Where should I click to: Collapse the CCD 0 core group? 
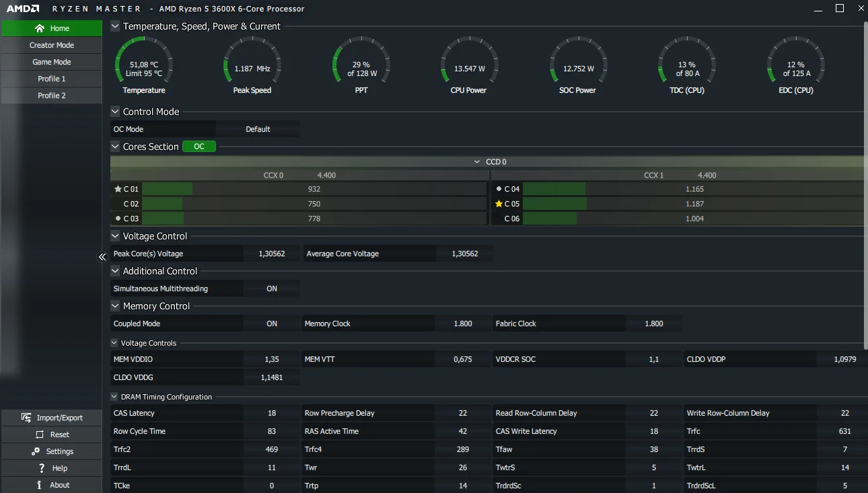pyautogui.click(x=477, y=162)
